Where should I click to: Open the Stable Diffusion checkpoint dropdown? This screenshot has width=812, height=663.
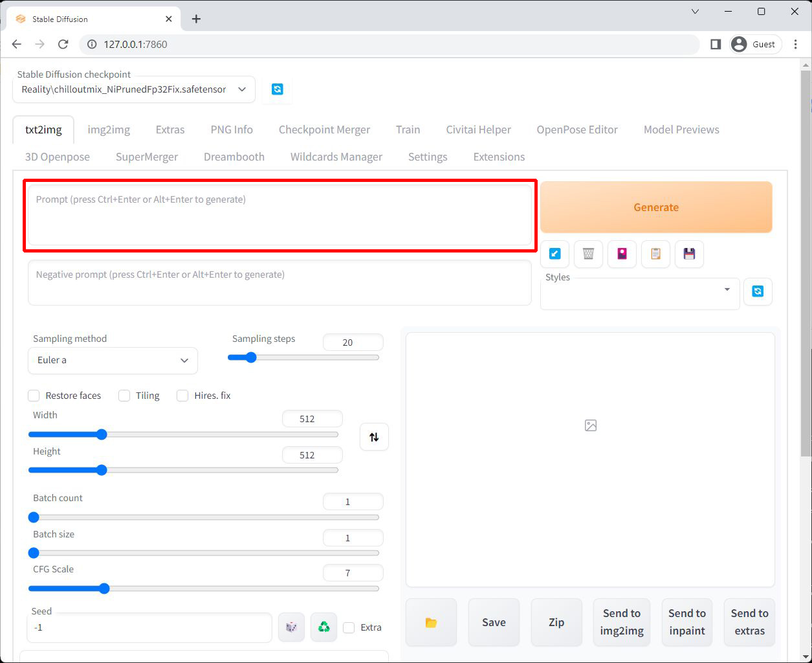point(133,89)
